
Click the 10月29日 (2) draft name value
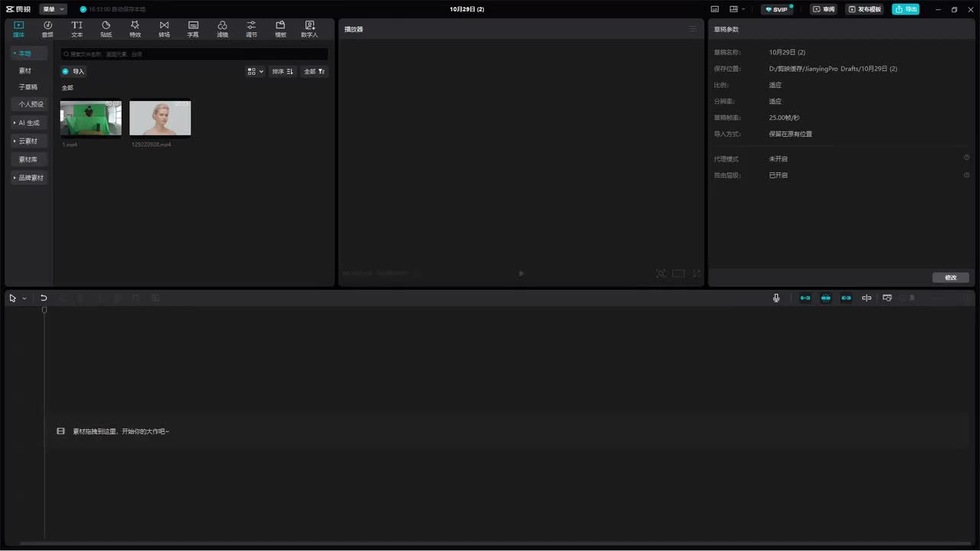(787, 52)
